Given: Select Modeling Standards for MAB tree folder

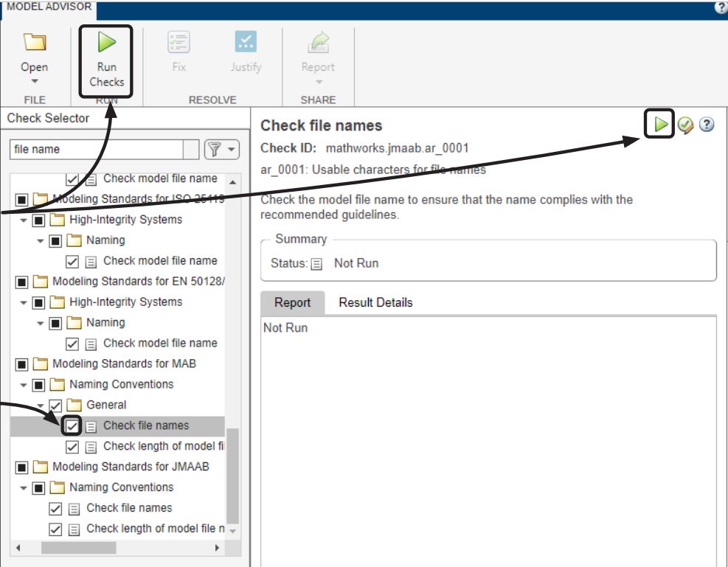Looking at the screenshot, I should click(x=124, y=364).
